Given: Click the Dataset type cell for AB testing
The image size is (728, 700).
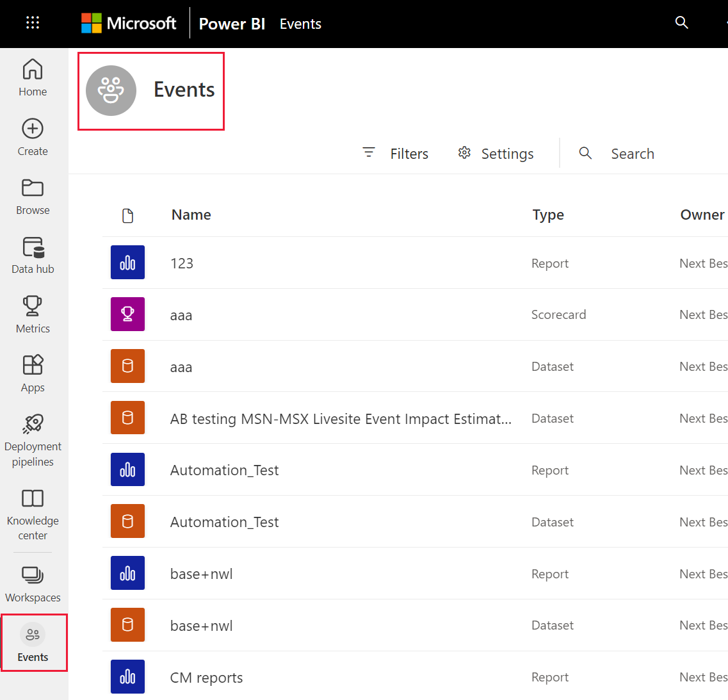Looking at the screenshot, I should [x=553, y=418].
